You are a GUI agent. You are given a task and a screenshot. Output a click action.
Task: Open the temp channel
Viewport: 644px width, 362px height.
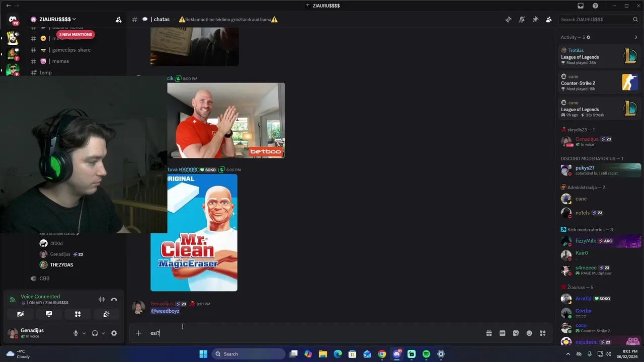tap(45, 72)
